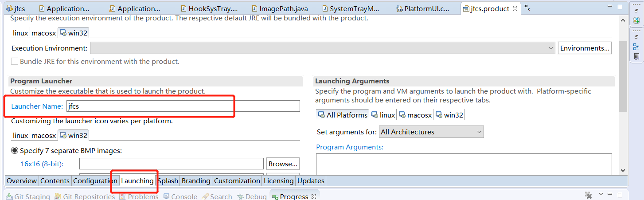Show the hidden editor tabs list

527,8
